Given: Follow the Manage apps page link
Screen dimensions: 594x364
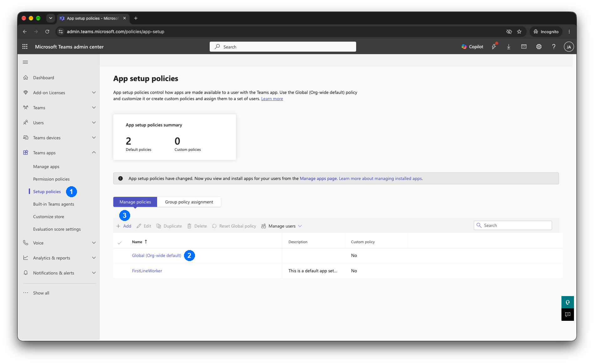Looking at the screenshot, I should pos(318,178).
